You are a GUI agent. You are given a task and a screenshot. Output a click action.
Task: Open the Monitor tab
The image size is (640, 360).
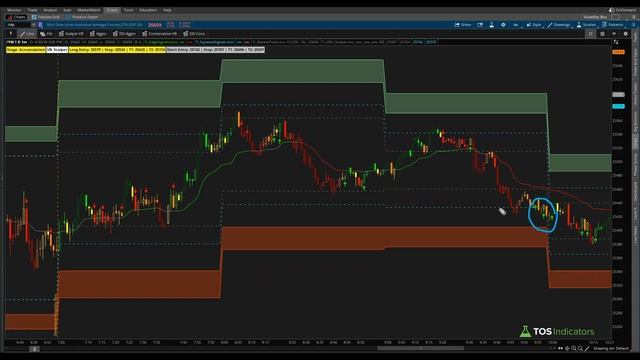[14, 10]
